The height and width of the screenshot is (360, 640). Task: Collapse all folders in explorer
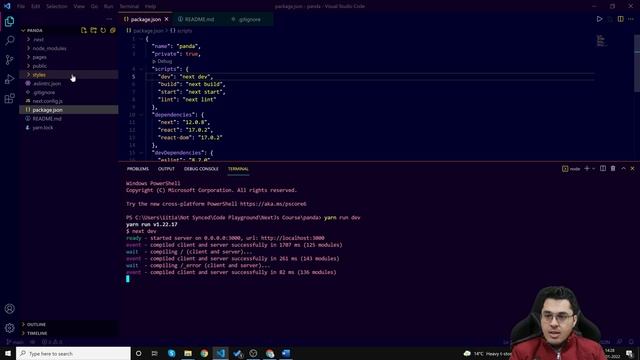(113, 30)
